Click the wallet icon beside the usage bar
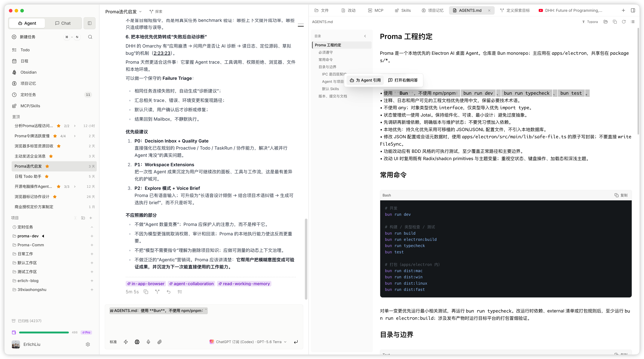 click(14, 332)
